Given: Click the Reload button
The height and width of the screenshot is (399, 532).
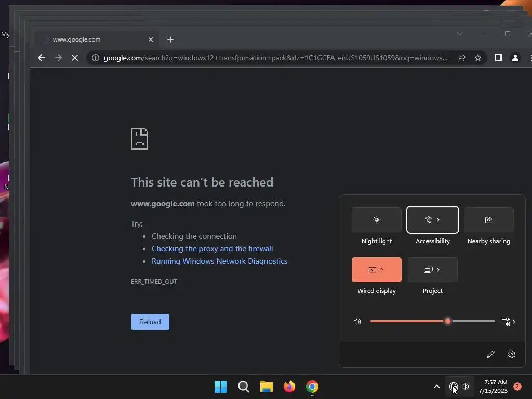Looking at the screenshot, I should [150, 322].
